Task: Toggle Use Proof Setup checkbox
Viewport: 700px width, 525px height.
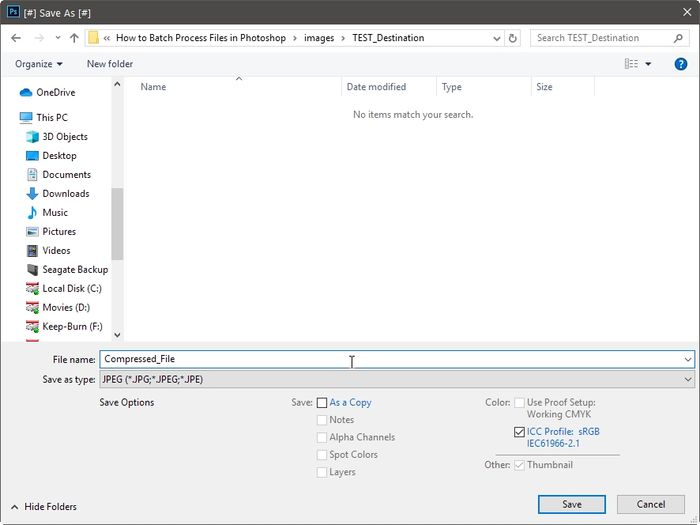Action: click(x=519, y=403)
